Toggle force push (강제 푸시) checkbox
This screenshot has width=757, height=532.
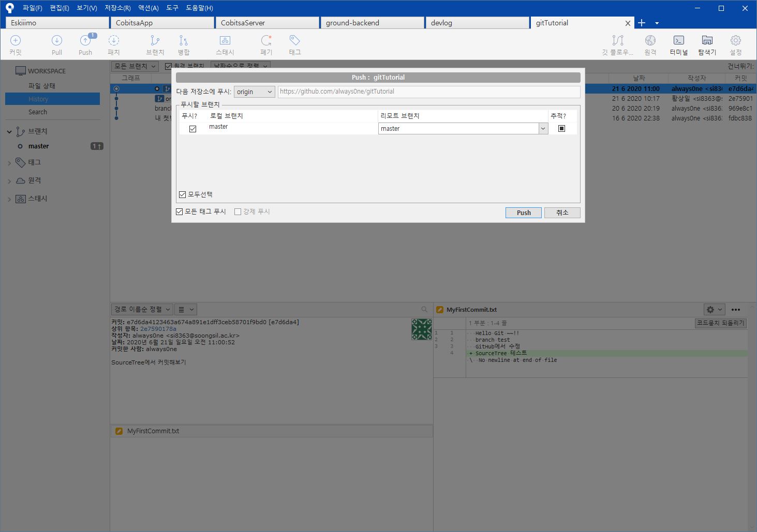(x=238, y=211)
